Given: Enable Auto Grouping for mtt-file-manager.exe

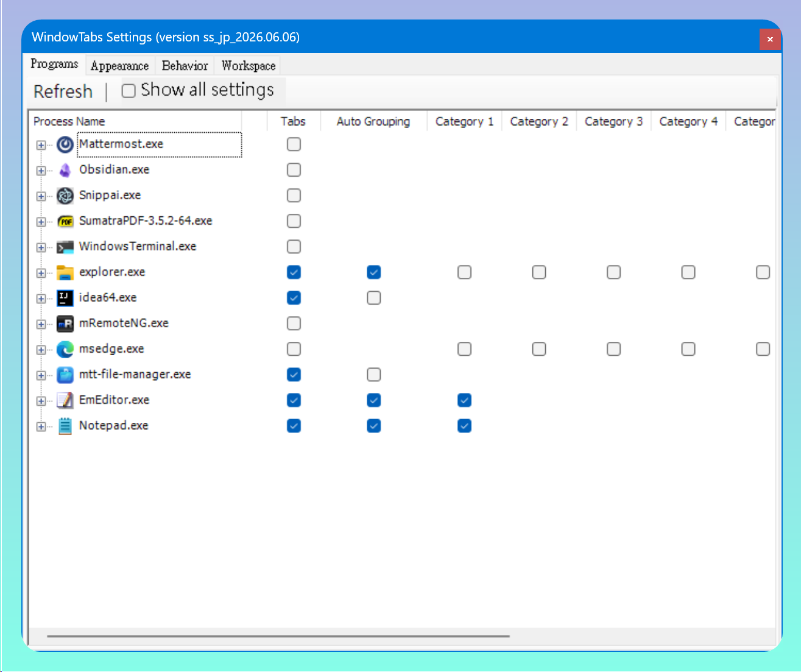Looking at the screenshot, I should [x=374, y=375].
